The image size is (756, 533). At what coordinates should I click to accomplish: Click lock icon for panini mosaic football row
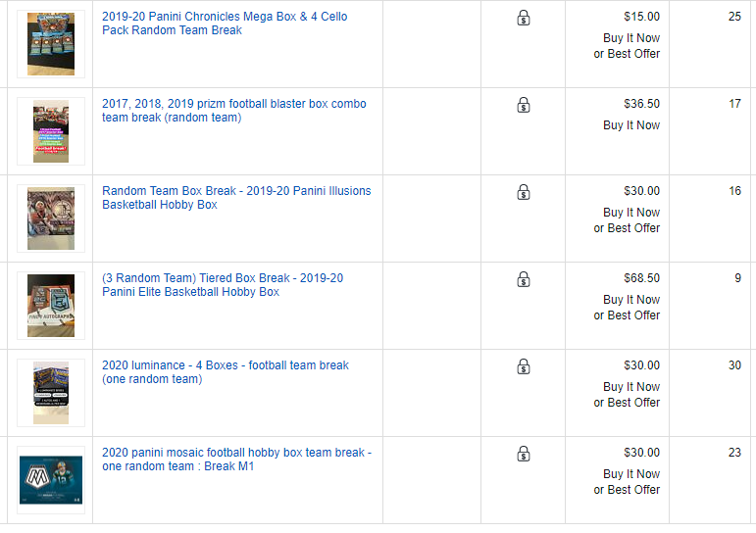pyautogui.click(x=524, y=454)
